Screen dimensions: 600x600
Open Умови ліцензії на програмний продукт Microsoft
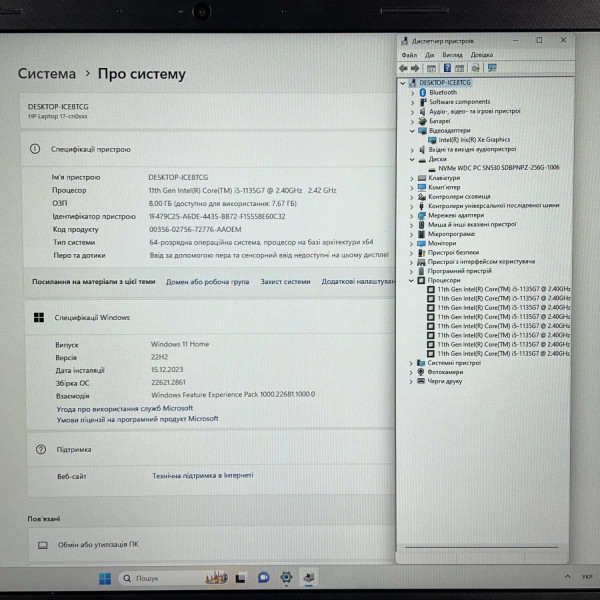(137, 419)
